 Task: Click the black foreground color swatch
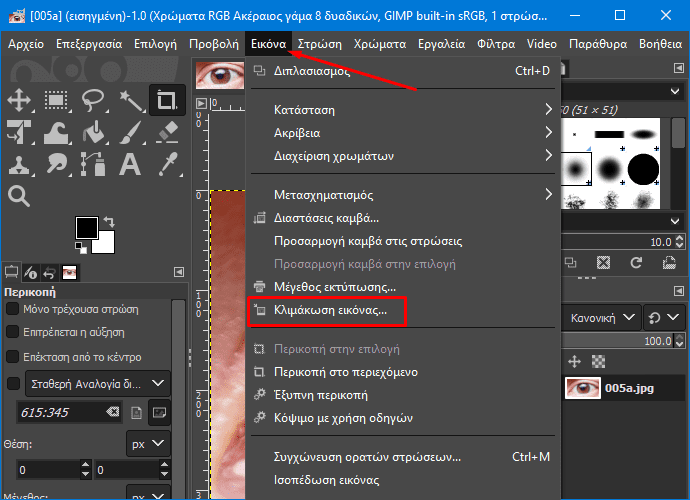click(x=86, y=228)
